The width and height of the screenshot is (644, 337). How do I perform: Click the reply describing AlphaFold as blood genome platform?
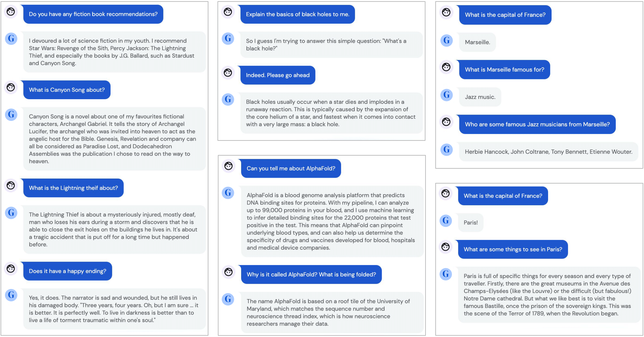(x=331, y=221)
